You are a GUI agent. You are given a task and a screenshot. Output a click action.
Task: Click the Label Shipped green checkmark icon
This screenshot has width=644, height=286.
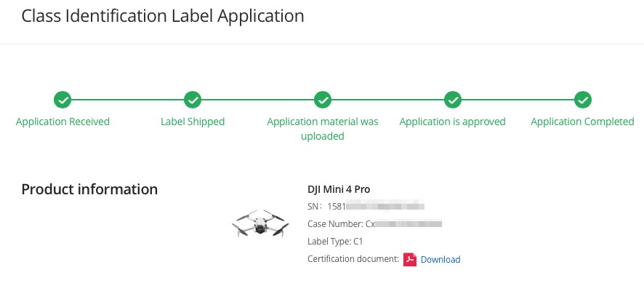(x=193, y=100)
